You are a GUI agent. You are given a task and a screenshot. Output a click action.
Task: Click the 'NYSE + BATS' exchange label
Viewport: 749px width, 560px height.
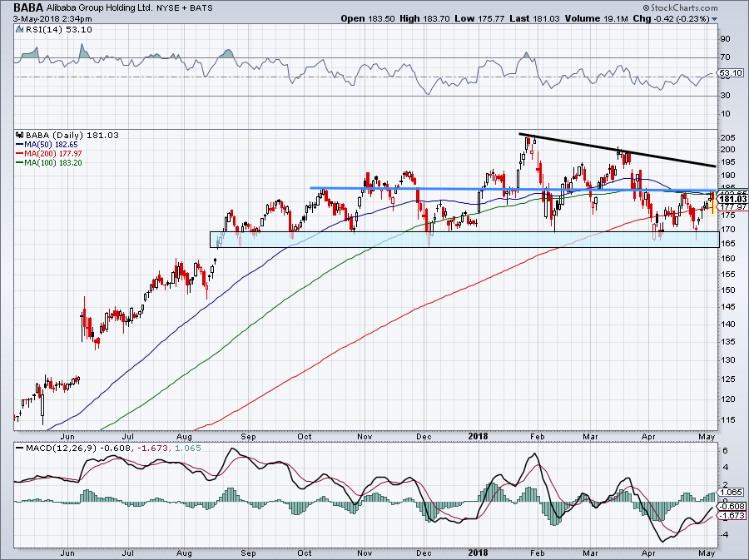(x=185, y=8)
